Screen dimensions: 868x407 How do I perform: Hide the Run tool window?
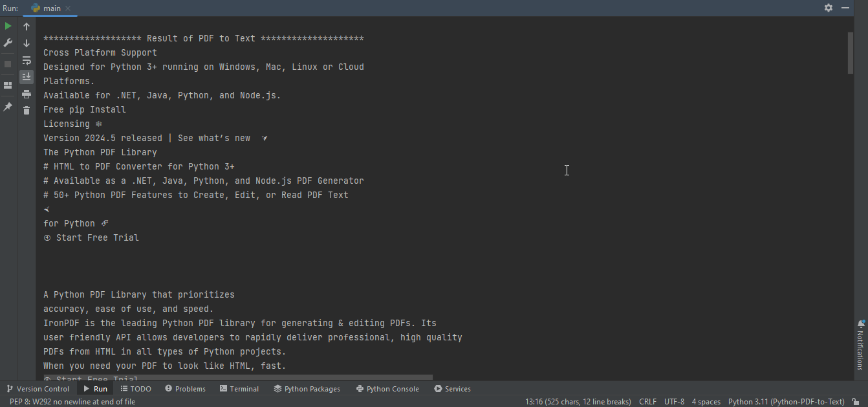(845, 8)
